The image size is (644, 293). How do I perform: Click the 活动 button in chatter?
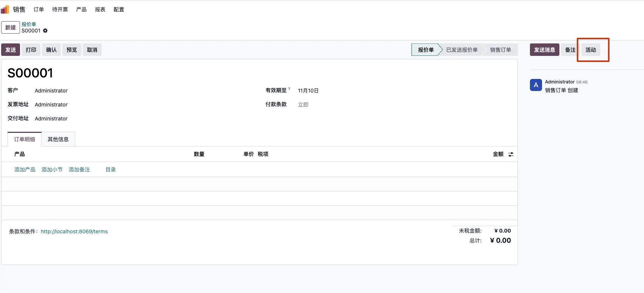click(x=591, y=50)
